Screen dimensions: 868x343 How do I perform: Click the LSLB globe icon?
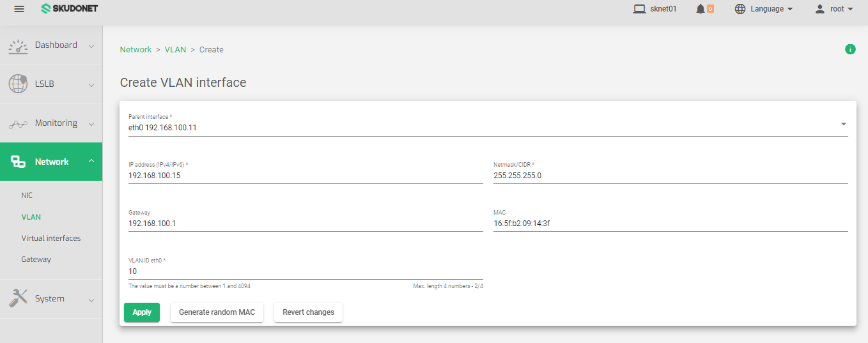click(x=18, y=84)
